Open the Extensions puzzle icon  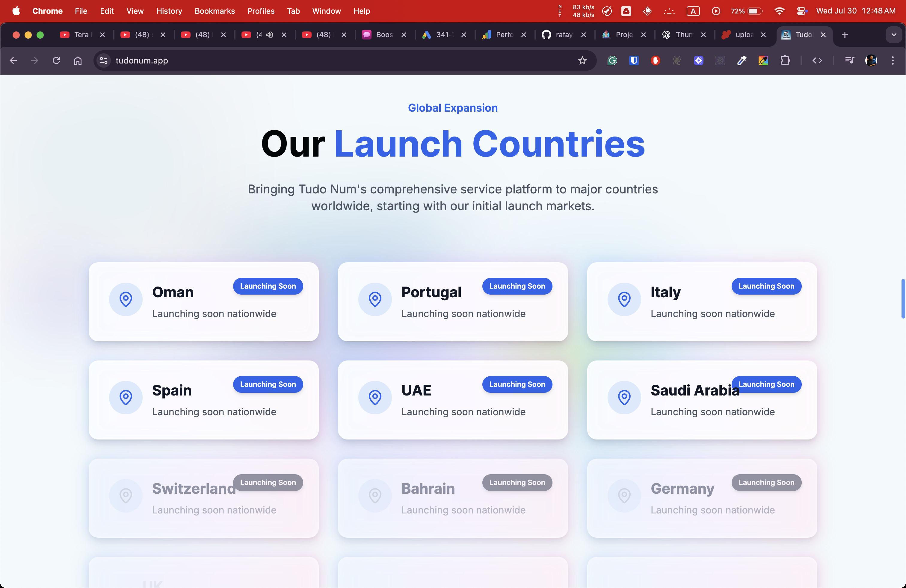click(785, 60)
